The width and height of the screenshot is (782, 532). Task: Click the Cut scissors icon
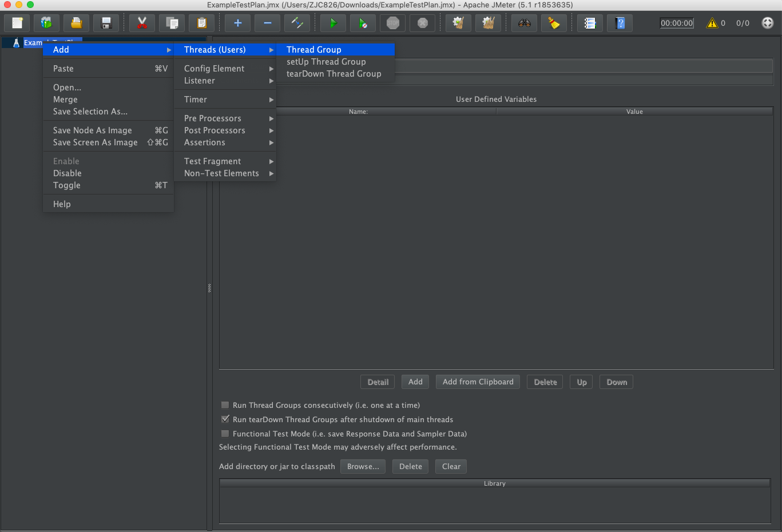[x=142, y=23]
